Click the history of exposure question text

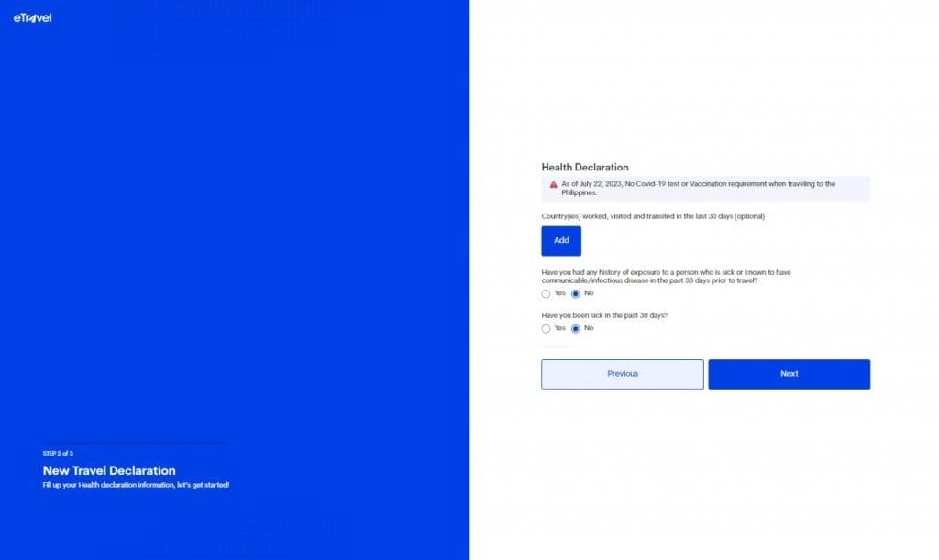tap(666, 277)
